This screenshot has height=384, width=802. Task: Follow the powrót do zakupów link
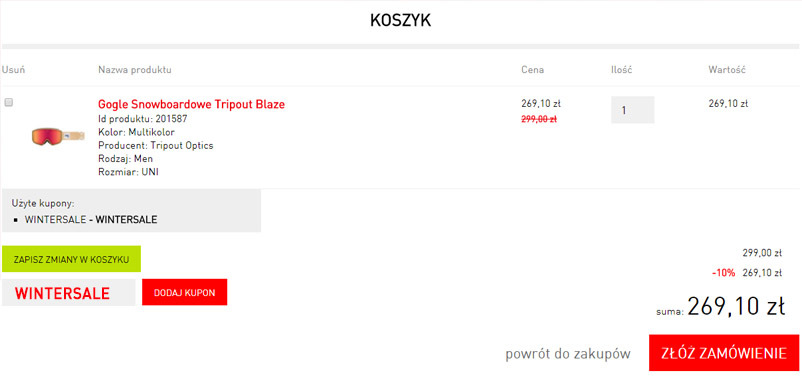[568, 354]
